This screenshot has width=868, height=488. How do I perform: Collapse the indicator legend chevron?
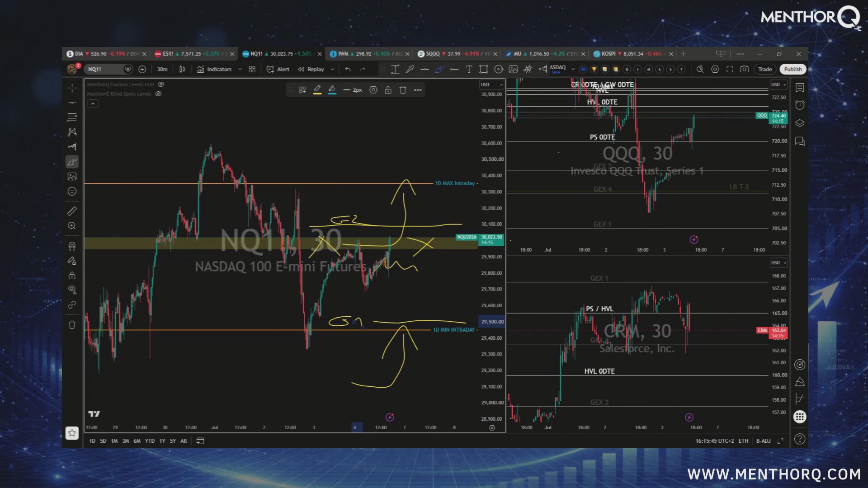(x=93, y=103)
